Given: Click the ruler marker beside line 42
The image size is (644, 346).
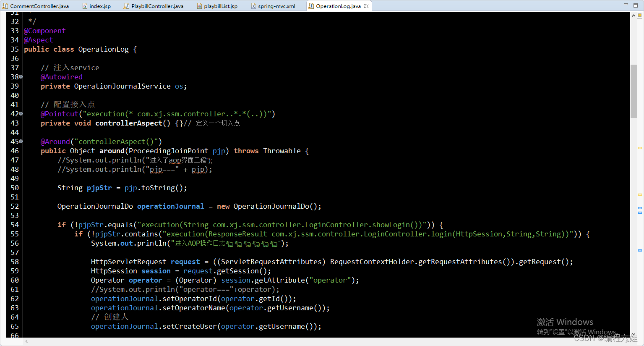Looking at the screenshot, I should (x=21, y=114).
